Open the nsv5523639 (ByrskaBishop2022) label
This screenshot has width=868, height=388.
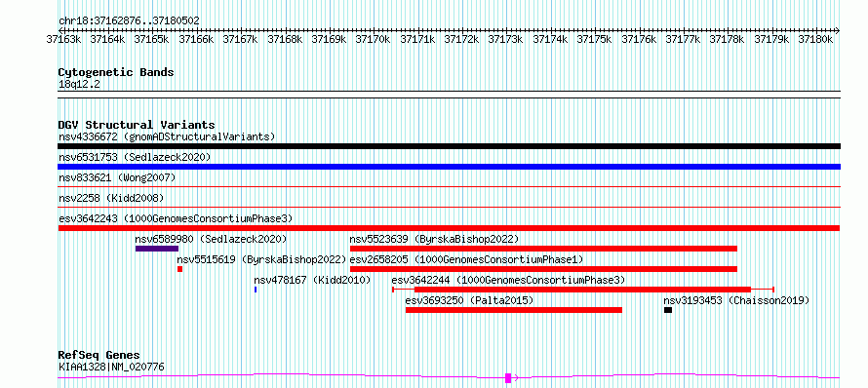coord(434,239)
